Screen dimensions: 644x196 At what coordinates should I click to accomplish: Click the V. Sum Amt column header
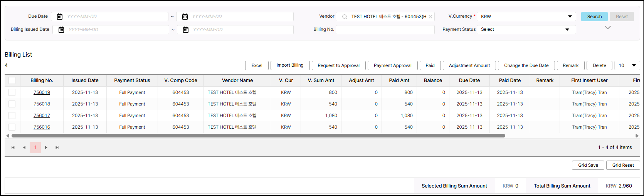pyautogui.click(x=321, y=80)
